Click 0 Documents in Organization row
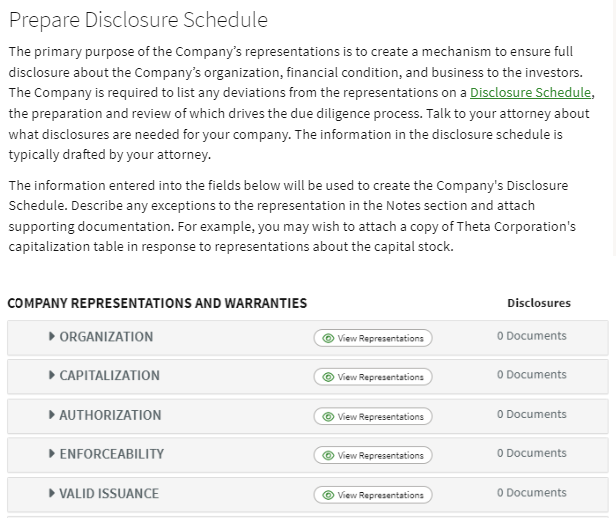This screenshot has width=616, height=518. [532, 336]
